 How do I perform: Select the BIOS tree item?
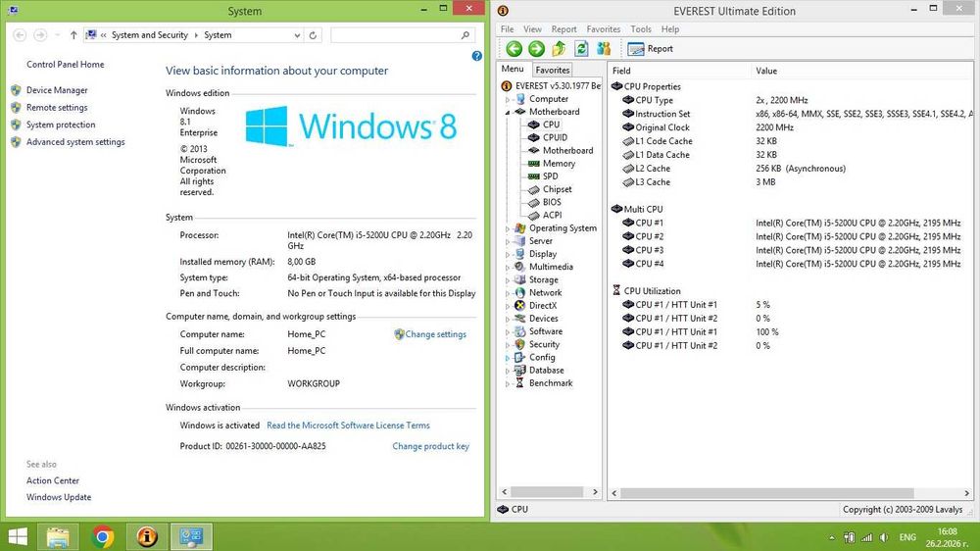pyautogui.click(x=551, y=202)
